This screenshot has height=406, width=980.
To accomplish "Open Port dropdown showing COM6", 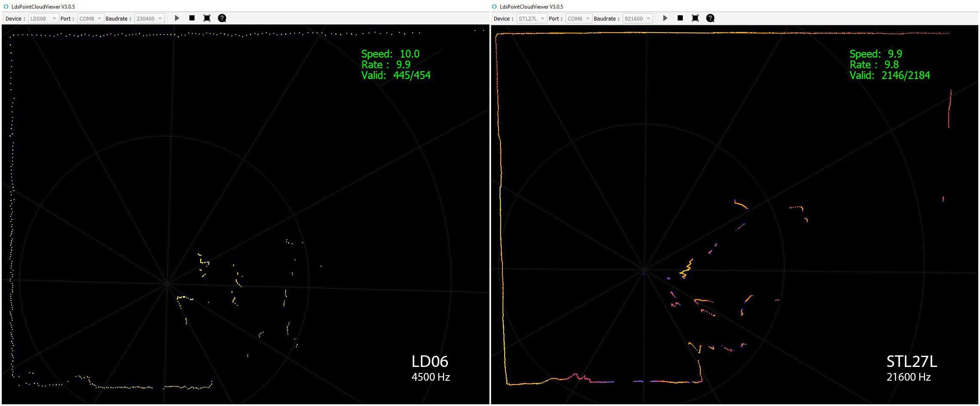I will click(579, 18).
